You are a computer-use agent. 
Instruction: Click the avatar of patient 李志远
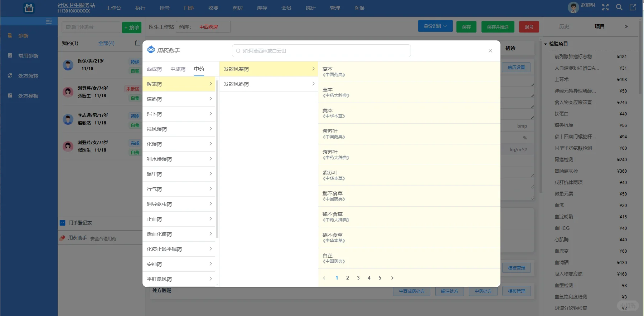68,119
